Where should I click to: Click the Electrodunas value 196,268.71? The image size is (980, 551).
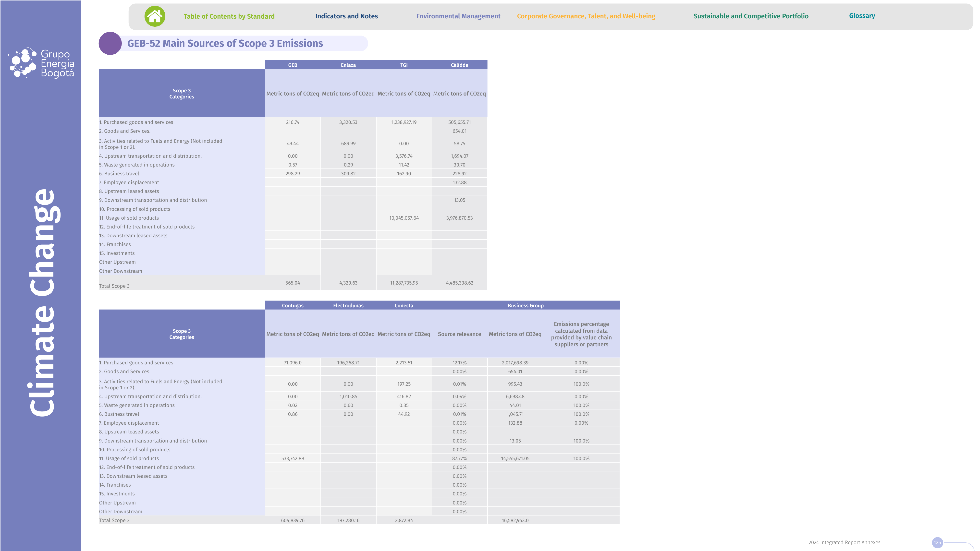(348, 363)
